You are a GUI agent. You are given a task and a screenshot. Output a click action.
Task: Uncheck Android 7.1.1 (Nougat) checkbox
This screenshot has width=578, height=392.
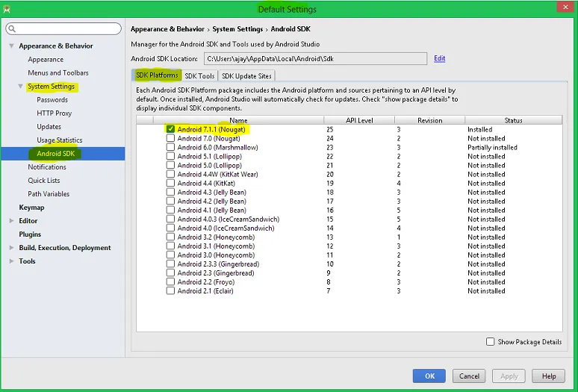point(170,129)
